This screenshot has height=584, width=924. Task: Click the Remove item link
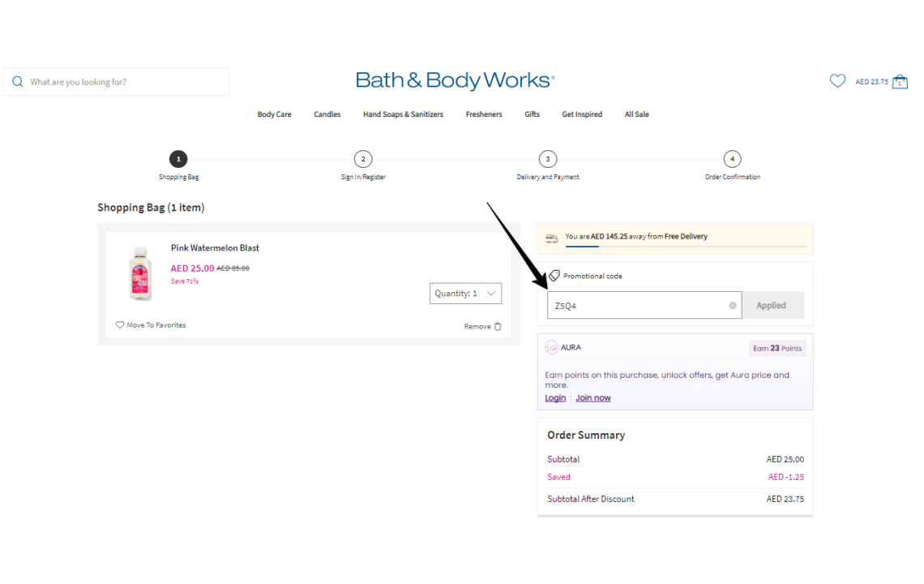coord(477,326)
